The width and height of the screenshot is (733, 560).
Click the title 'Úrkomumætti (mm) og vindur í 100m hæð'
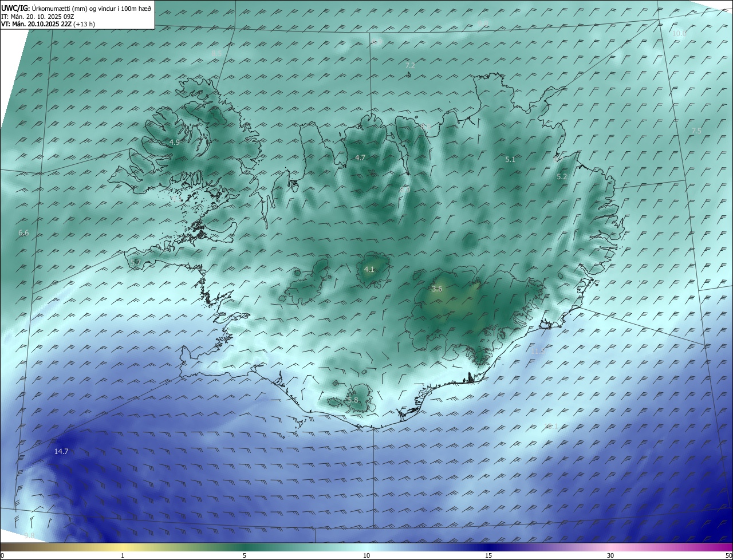(91, 9)
